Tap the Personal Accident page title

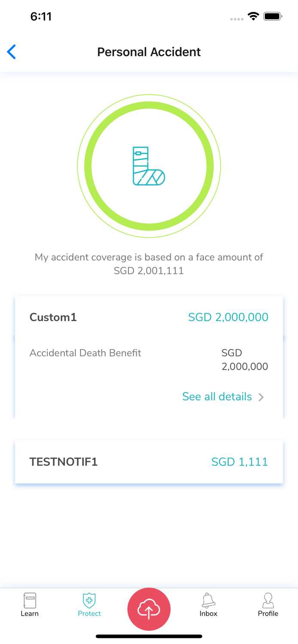[x=149, y=52]
